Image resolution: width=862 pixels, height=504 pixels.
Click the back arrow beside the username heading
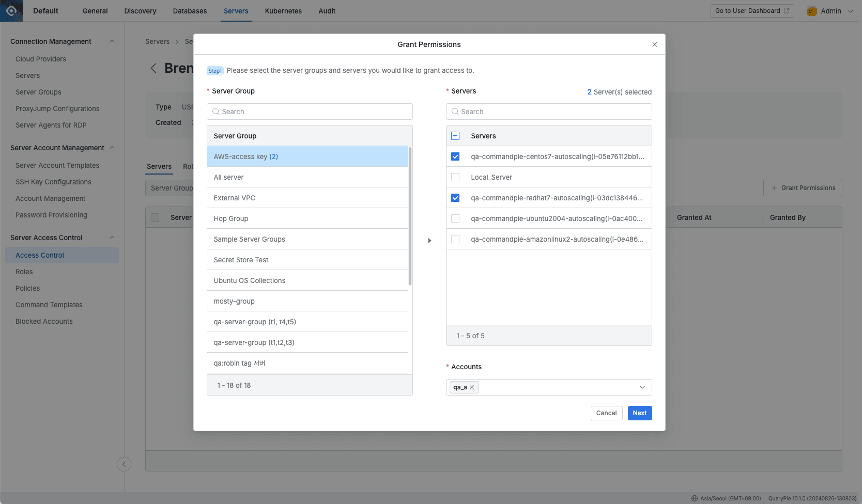coord(153,68)
